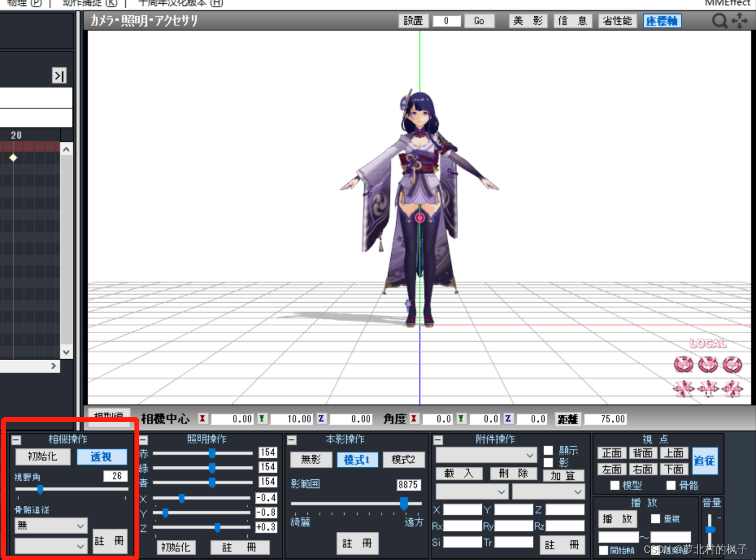Collapse the 本影操作 panel
Viewport: 756px width, 560px height.
click(292, 440)
